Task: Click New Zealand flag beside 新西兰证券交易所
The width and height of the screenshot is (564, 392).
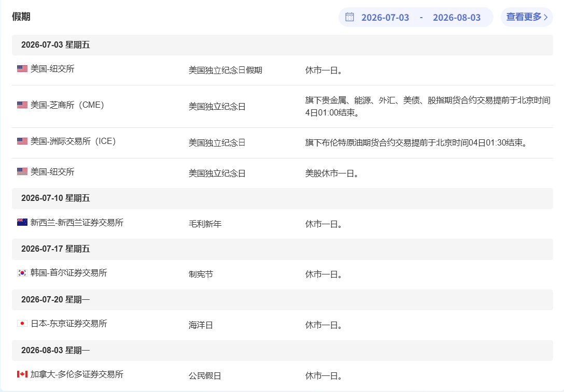Action: tap(22, 222)
